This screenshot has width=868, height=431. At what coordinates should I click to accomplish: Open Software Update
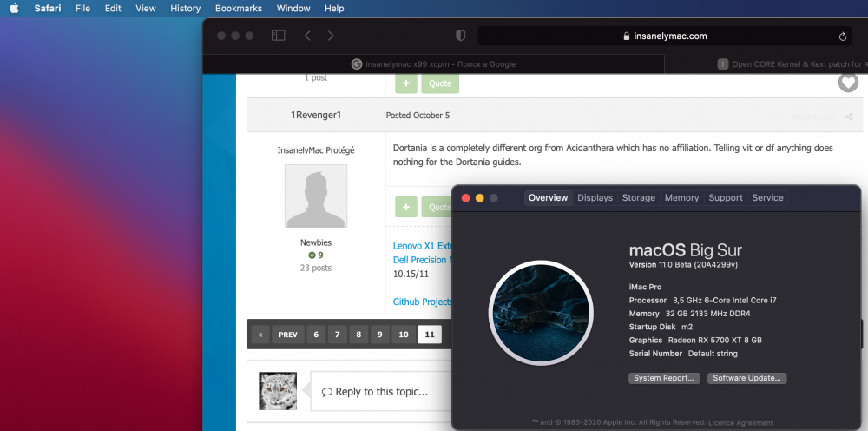(x=746, y=378)
